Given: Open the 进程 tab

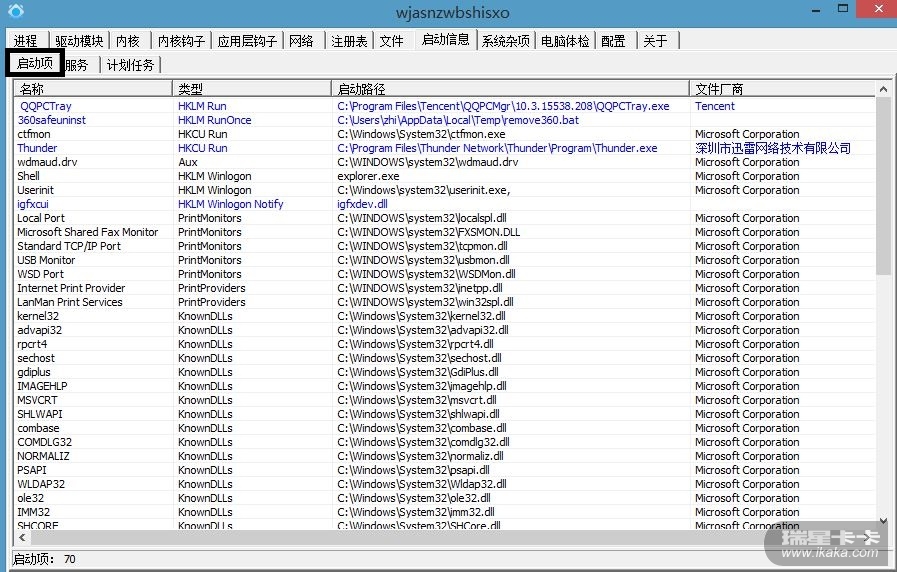Looking at the screenshot, I should click(26, 41).
